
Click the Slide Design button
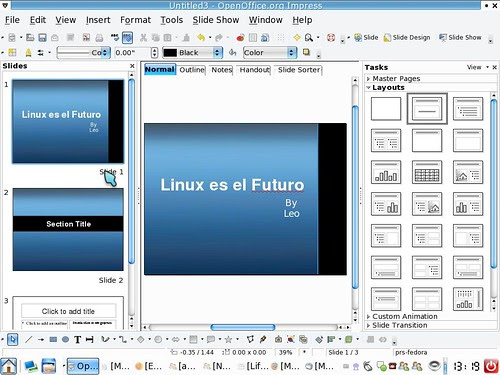click(x=407, y=38)
